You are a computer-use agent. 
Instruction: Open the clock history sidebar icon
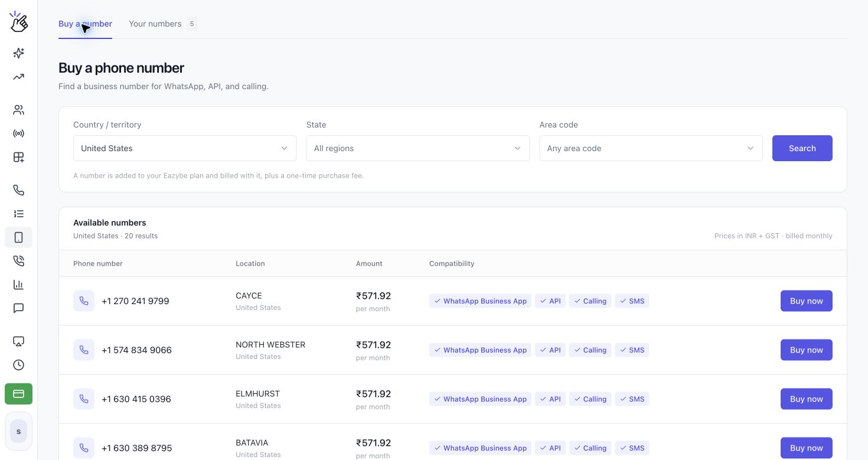pyautogui.click(x=19, y=365)
